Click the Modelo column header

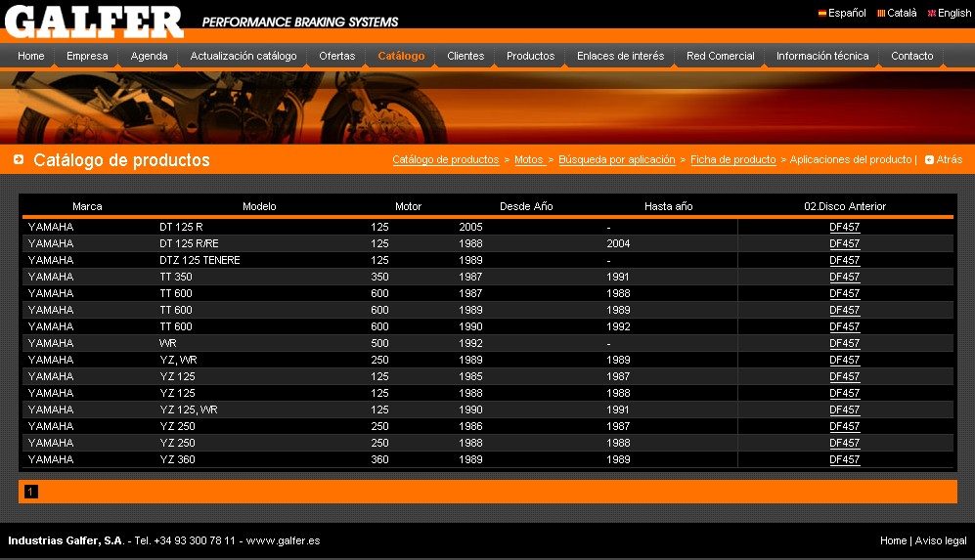tap(259, 206)
